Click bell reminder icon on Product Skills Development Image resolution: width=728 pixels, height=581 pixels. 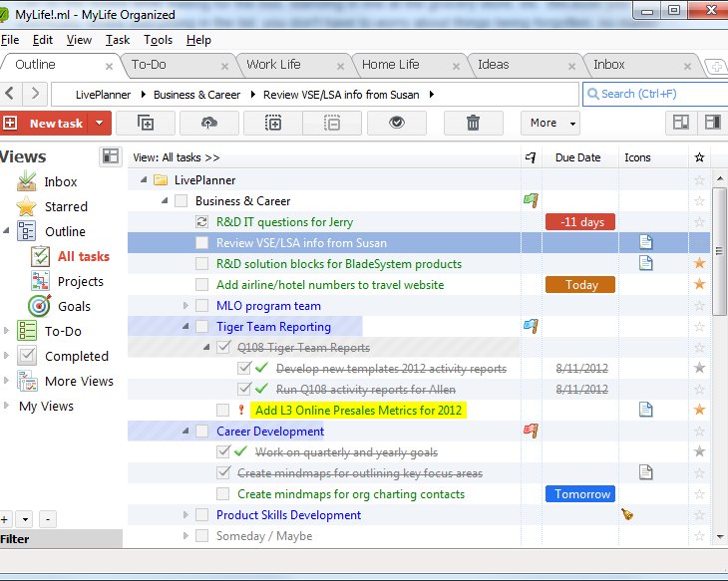coord(627,514)
